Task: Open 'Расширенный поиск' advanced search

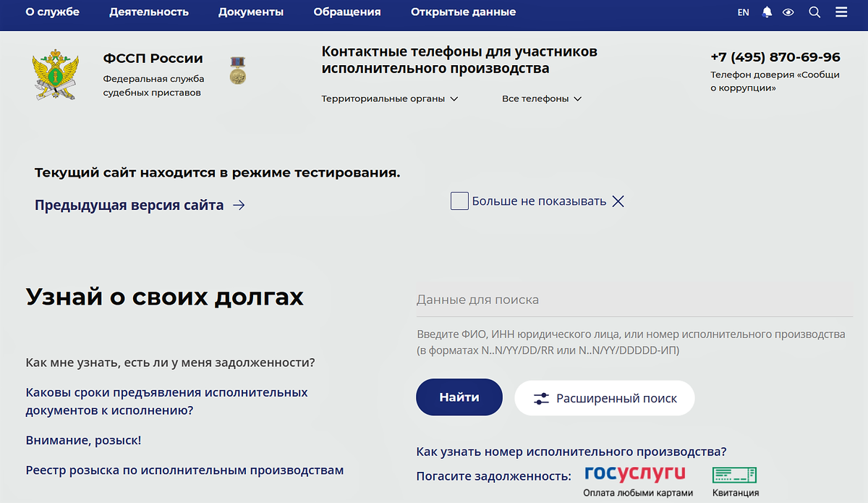Action: pyautogui.click(x=605, y=398)
